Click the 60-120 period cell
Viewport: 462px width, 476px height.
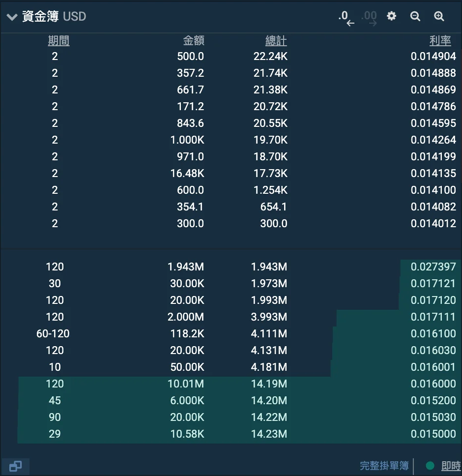click(53, 333)
